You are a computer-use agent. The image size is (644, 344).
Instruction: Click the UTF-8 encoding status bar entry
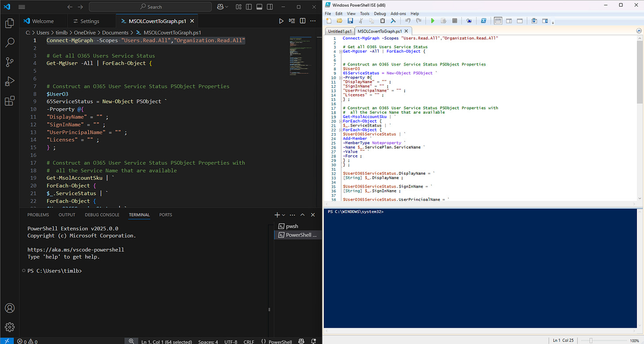[230, 341]
